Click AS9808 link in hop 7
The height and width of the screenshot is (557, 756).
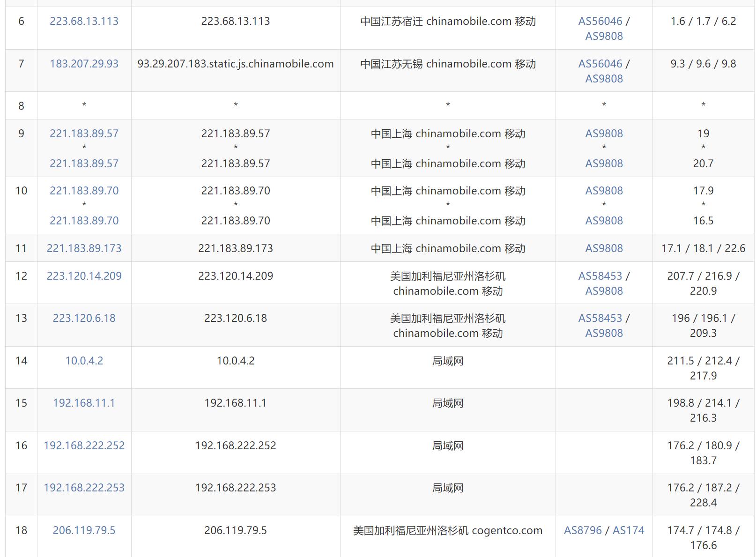coord(604,79)
